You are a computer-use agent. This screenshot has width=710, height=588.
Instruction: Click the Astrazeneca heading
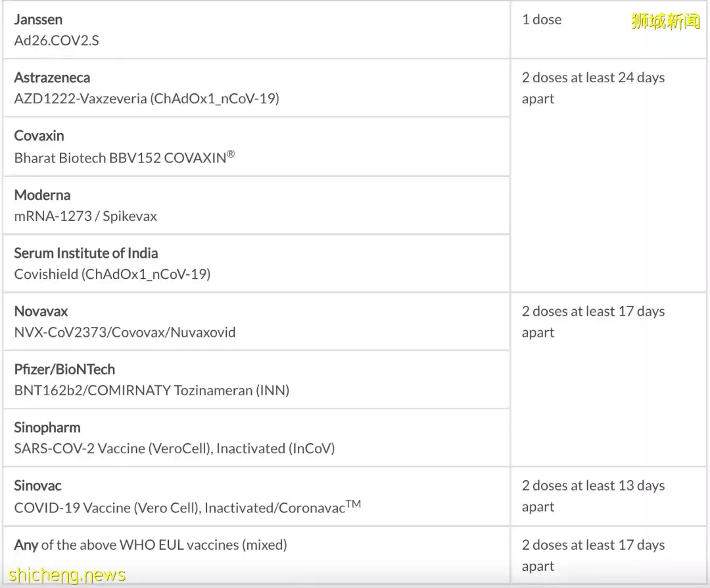click(x=52, y=78)
